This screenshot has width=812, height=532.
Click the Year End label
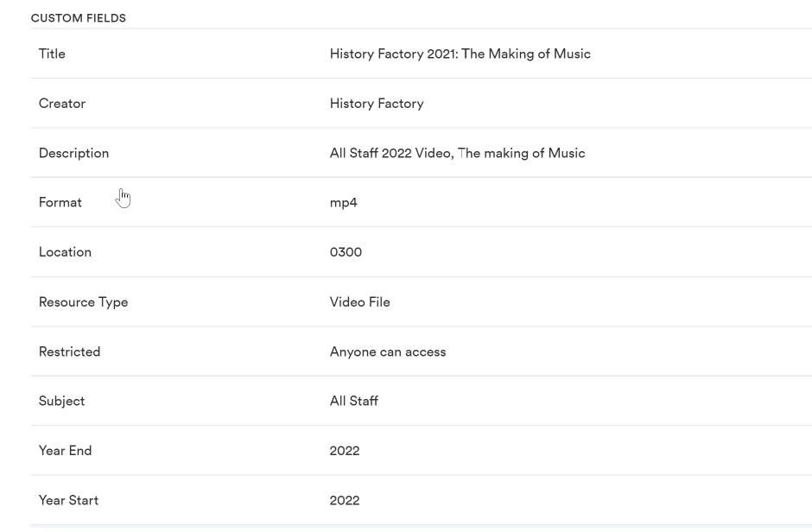65,451
